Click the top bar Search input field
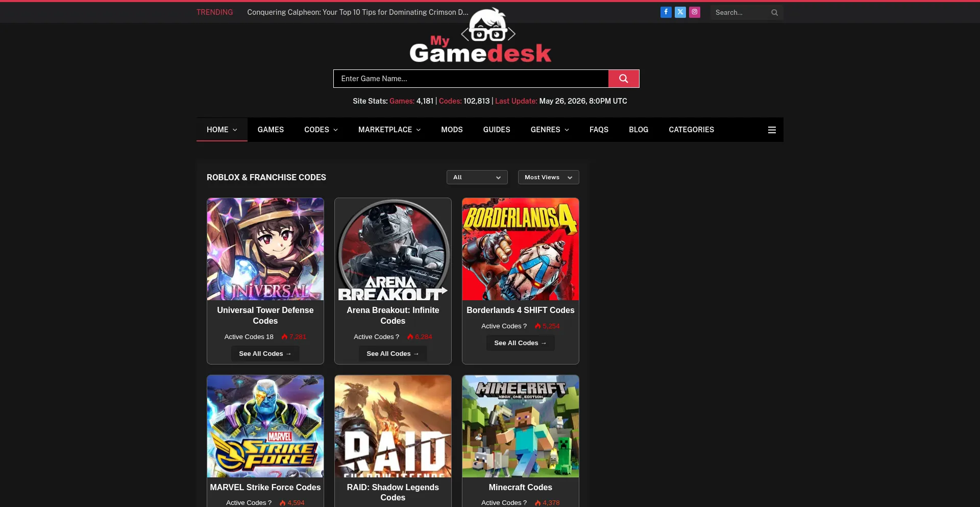 [740, 13]
